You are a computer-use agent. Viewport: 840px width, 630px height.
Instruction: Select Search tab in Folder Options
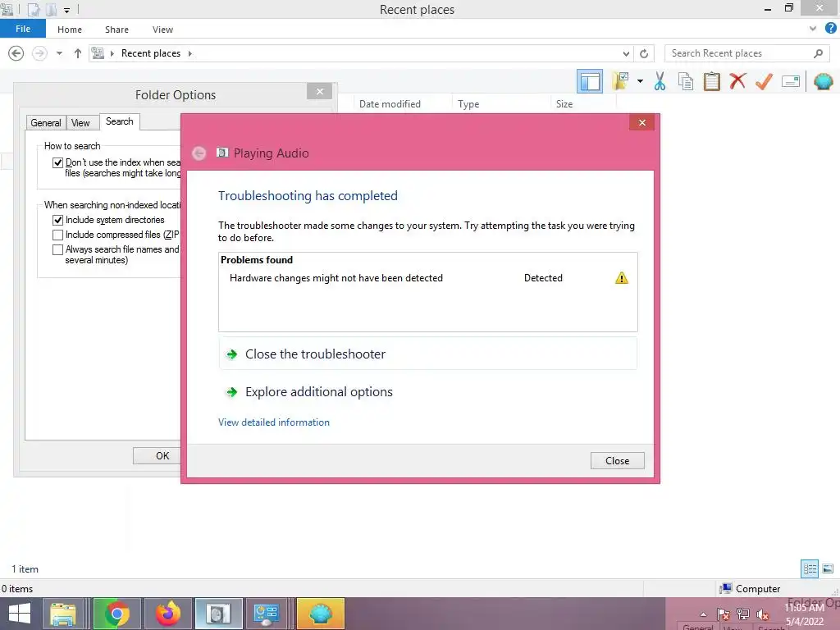tap(120, 121)
